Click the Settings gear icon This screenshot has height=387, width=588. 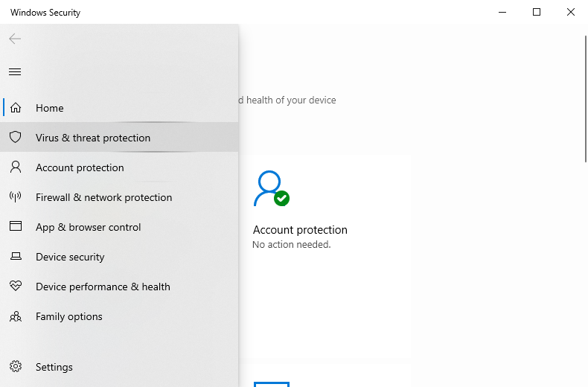tap(16, 366)
